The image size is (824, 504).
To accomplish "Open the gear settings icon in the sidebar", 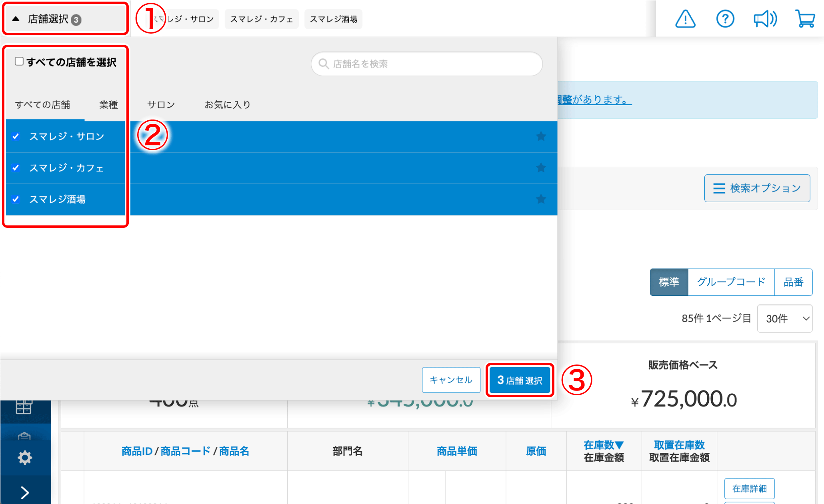I will pos(25,457).
